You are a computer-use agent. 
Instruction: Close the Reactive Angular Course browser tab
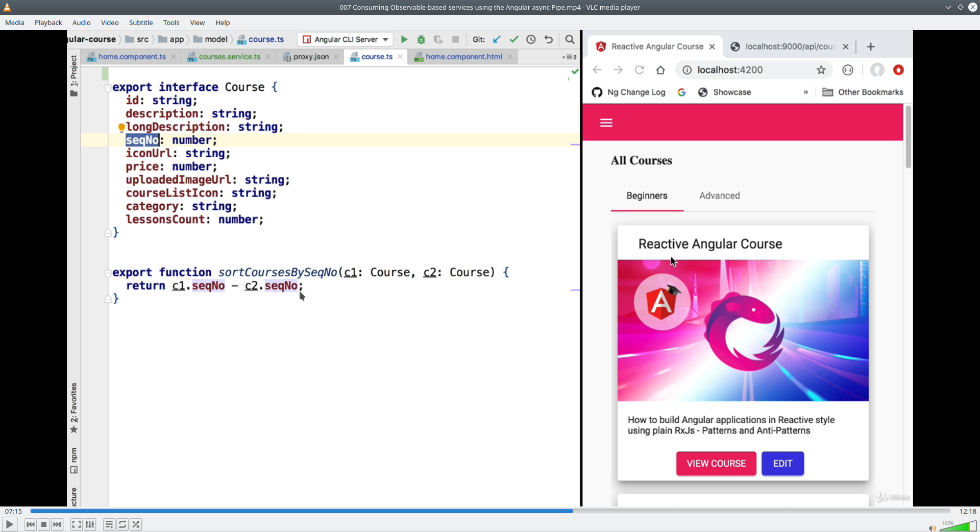coord(712,46)
